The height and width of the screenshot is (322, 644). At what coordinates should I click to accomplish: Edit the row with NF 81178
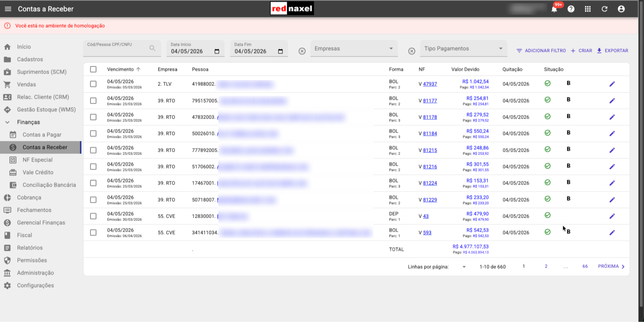click(x=612, y=117)
